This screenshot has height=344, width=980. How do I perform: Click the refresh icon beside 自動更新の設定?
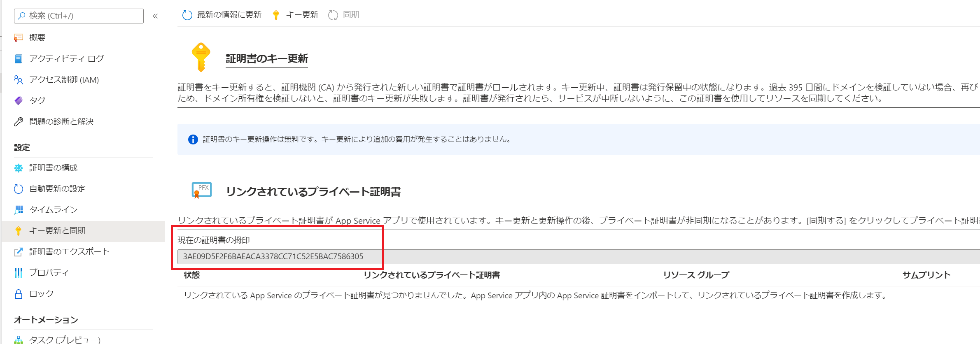19,189
